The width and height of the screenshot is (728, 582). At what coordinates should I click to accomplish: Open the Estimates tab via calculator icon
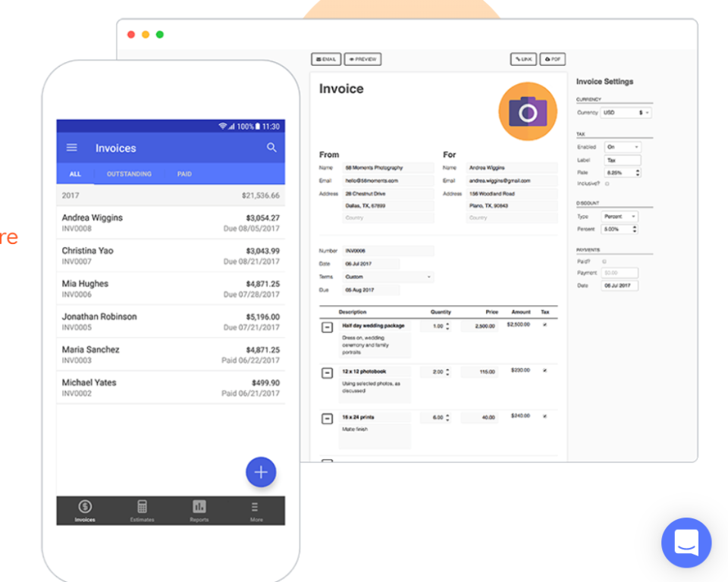[x=142, y=507]
